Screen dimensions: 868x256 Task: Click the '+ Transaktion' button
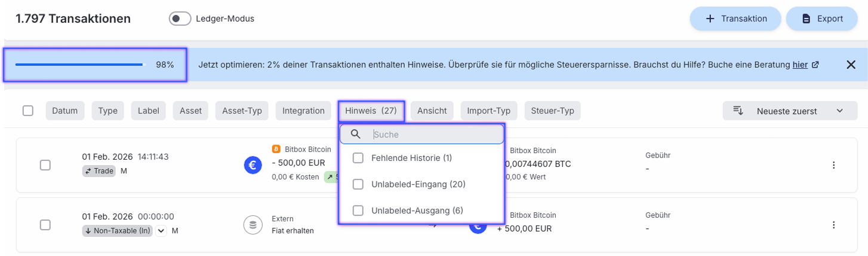(x=735, y=19)
